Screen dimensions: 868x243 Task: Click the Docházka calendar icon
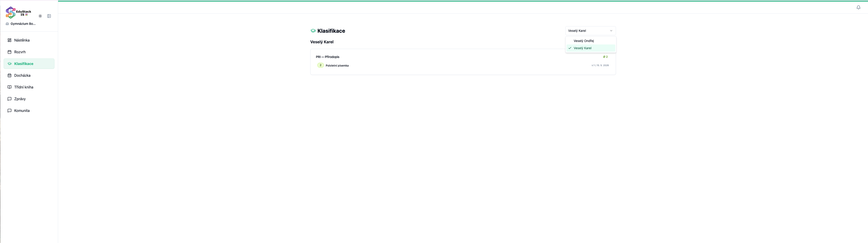tap(9, 75)
